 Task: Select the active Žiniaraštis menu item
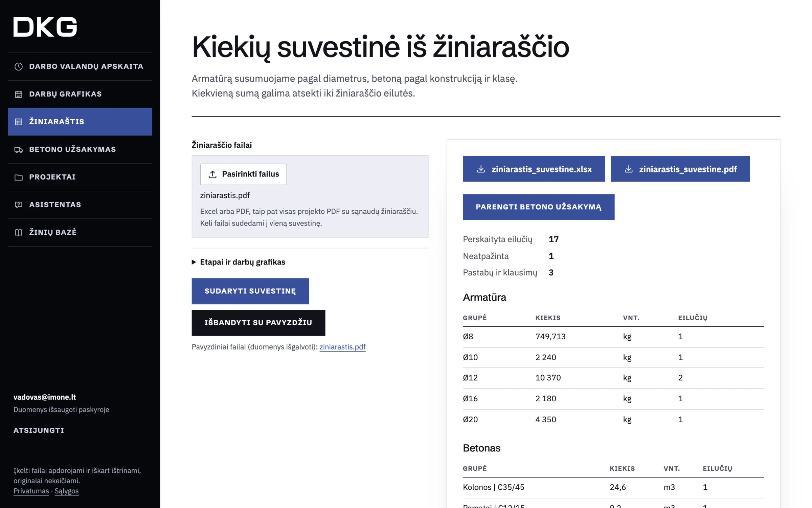(x=80, y=122)
